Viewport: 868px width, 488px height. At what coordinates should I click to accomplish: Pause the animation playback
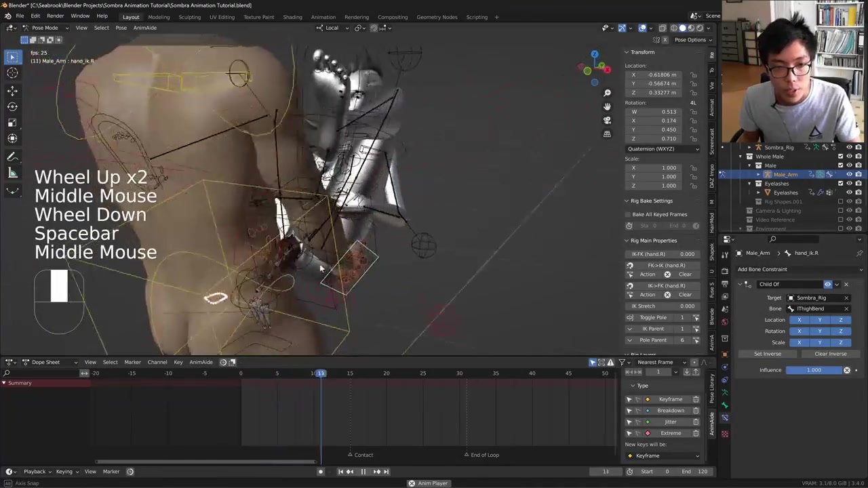363,472
